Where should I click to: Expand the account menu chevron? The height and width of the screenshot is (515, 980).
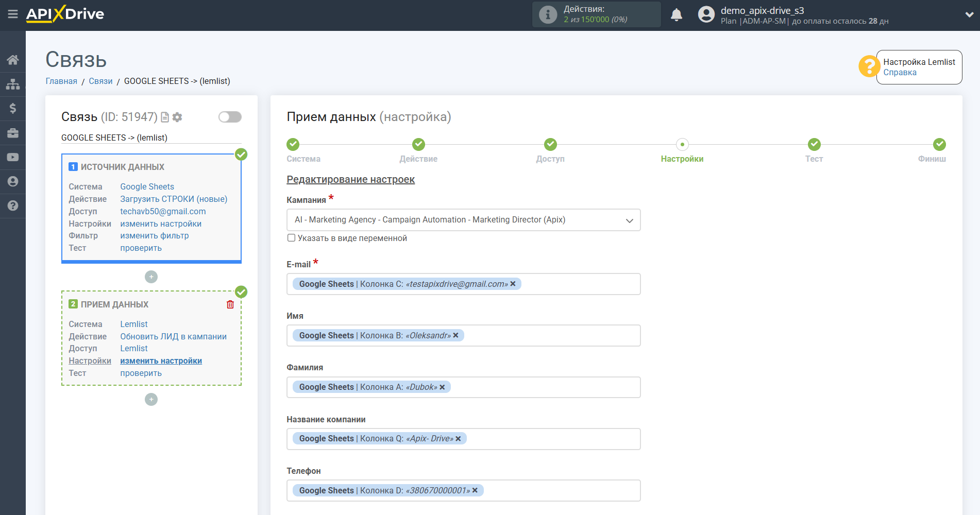969,15
